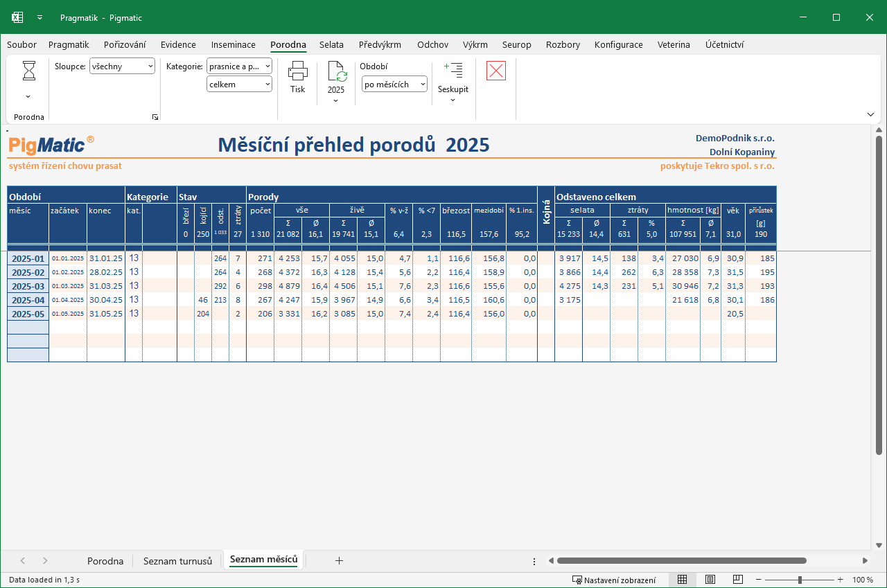Collapse the ribbon using the chevron

tap(870, 114)
